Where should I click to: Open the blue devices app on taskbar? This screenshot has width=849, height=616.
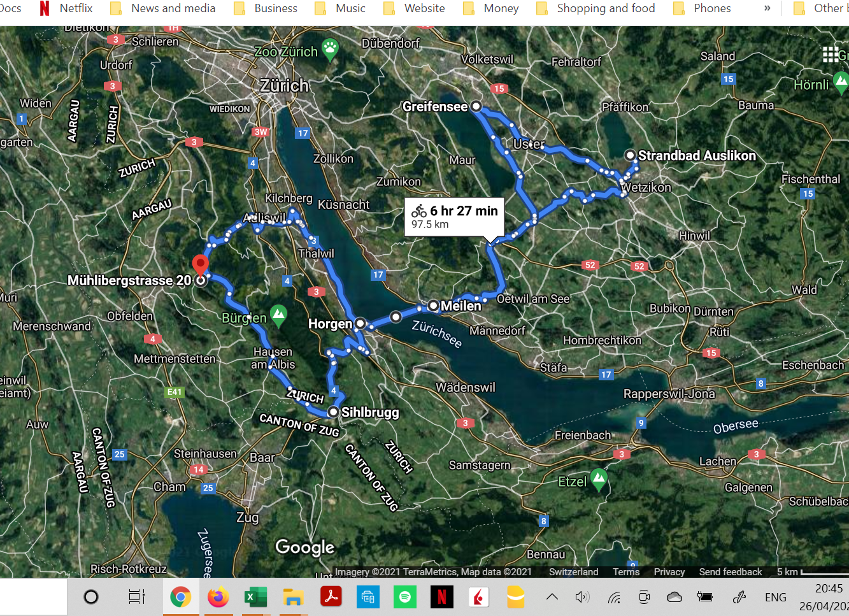pyautogui.click(x=367, y=597)
